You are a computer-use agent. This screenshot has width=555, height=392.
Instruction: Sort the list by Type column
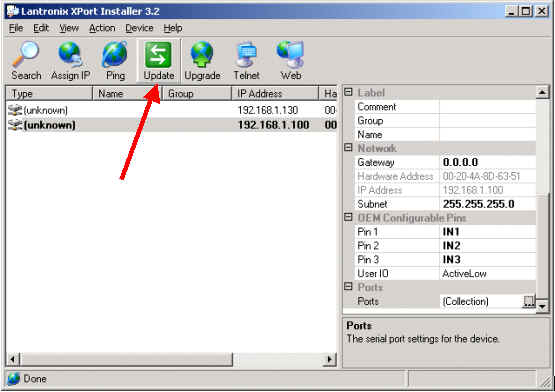[49, 93]
